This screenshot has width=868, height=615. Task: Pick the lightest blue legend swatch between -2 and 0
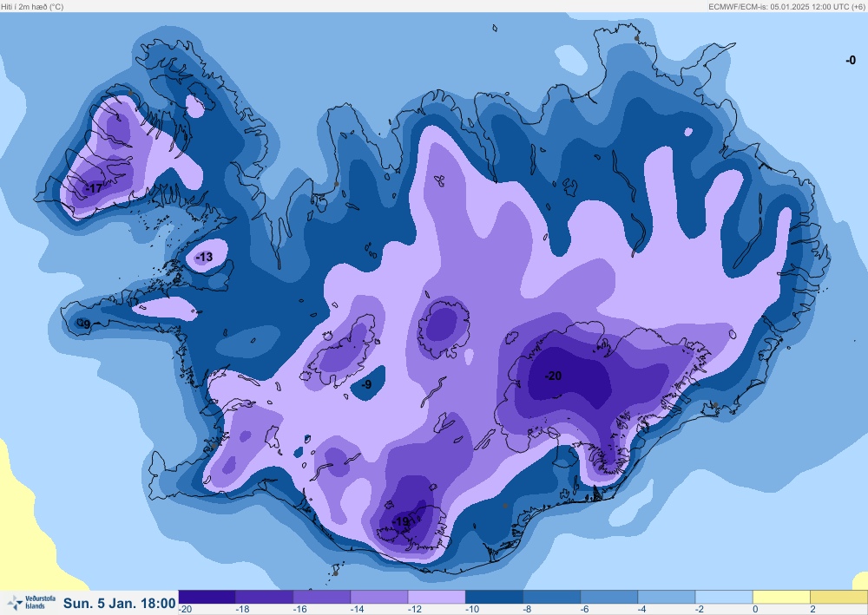pos(725,597)
